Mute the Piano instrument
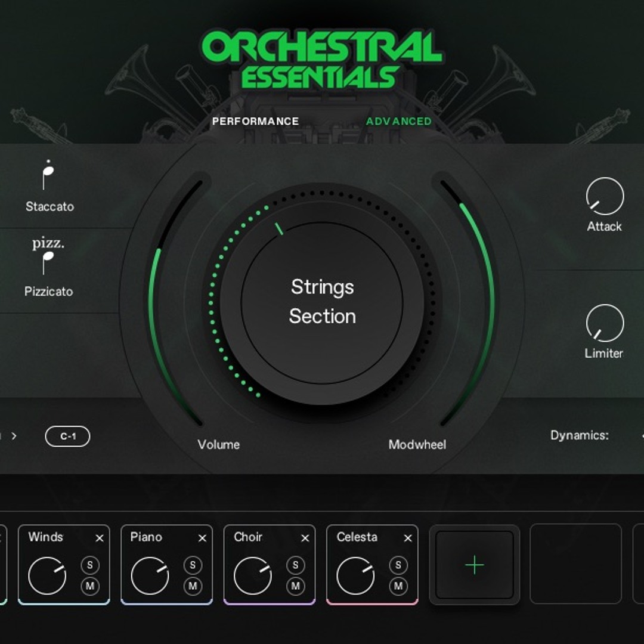 193,586
